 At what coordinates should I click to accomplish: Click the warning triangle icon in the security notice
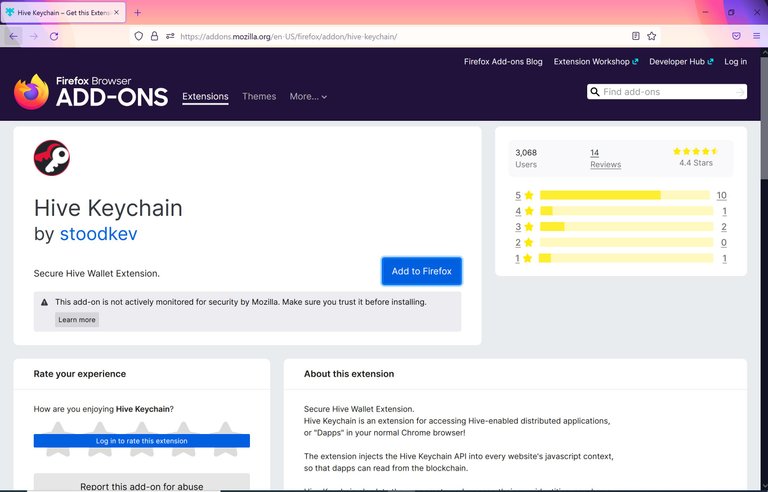coord(45,302)
